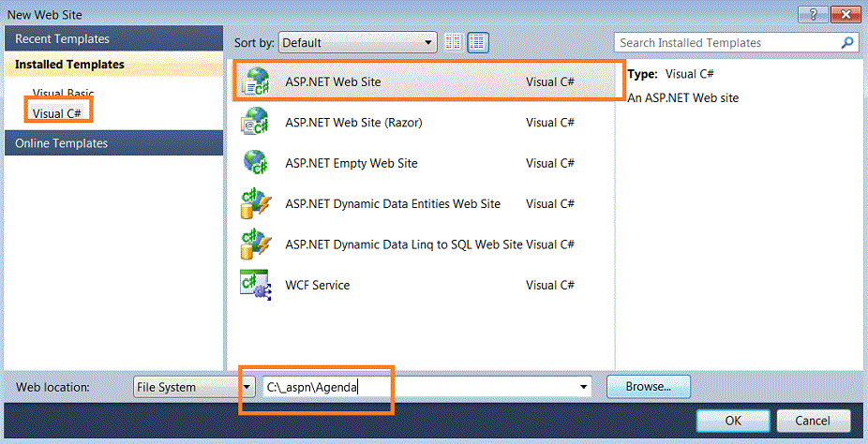Select the ASP.NET Web Site template icon
Image resolution: width=868 pixels, height=444 pixels.
point(256,81)
